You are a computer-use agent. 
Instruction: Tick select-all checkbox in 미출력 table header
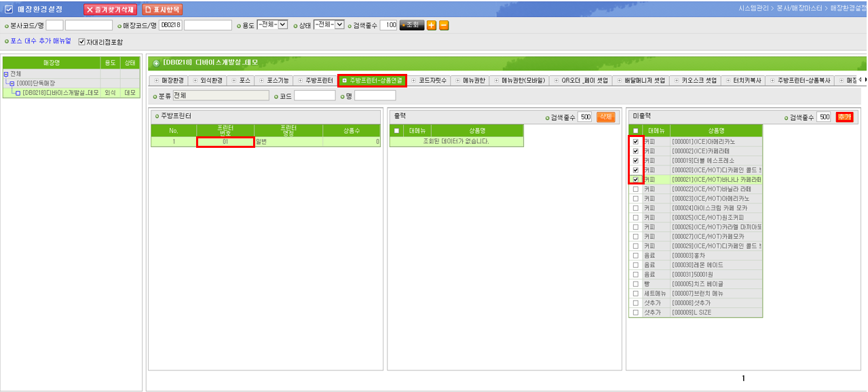(635, 131)
